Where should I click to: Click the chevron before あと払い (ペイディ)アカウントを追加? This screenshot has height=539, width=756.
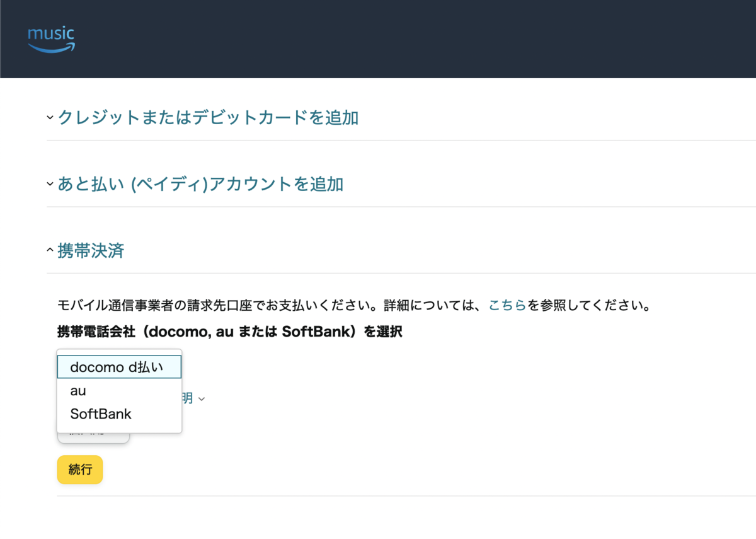[x=49, y=184]
